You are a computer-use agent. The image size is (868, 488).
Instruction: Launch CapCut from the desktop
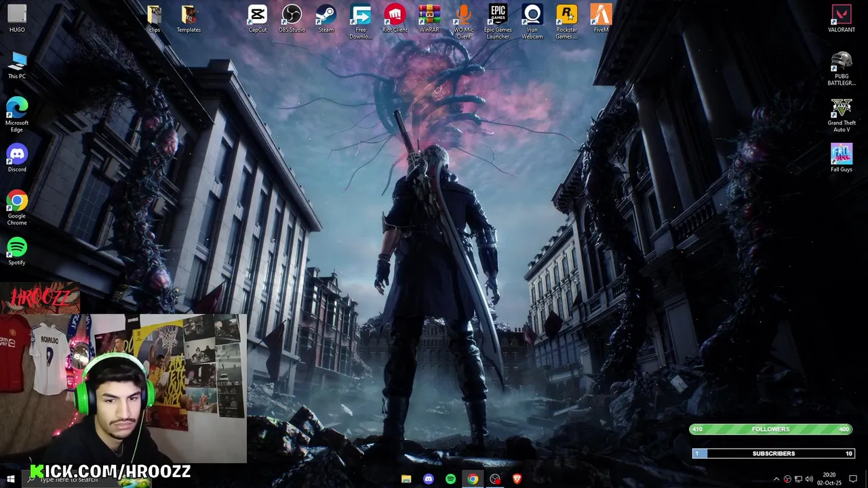click(258, 19)
